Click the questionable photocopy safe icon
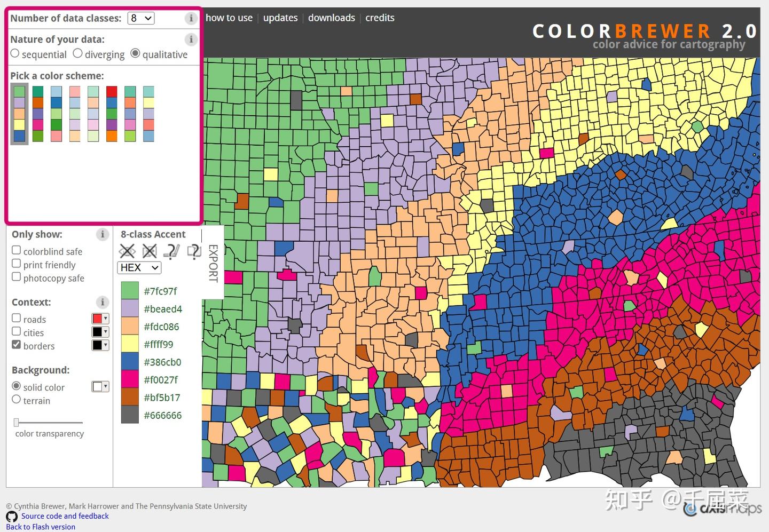The width and height of the screenshot is (769, 532). [194, 251]
